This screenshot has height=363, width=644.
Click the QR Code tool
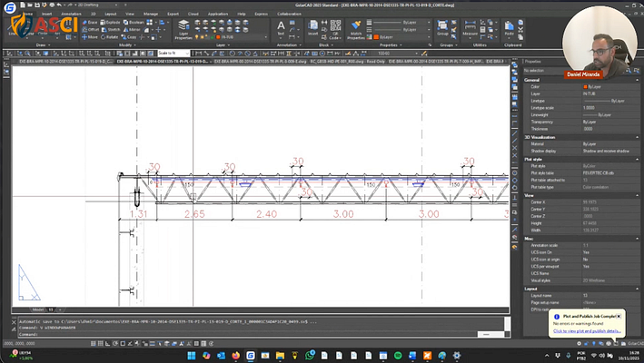pos(335,29)
